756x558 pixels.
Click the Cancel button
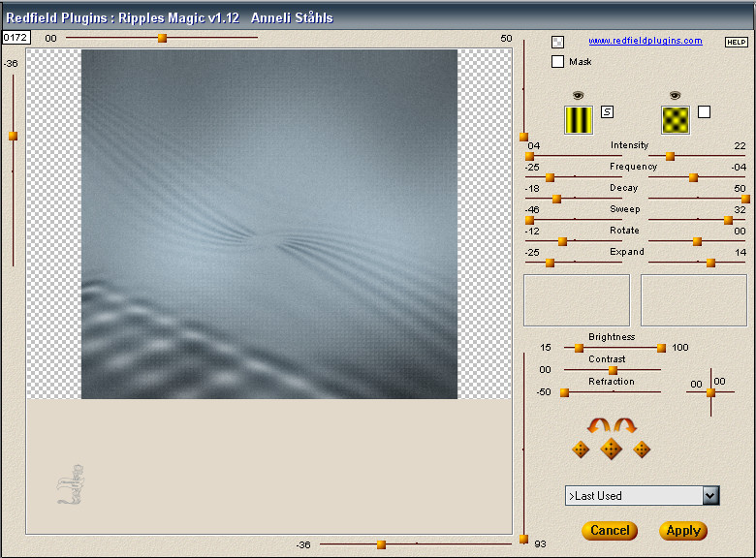pyautogui.click(x=610, y=531)
